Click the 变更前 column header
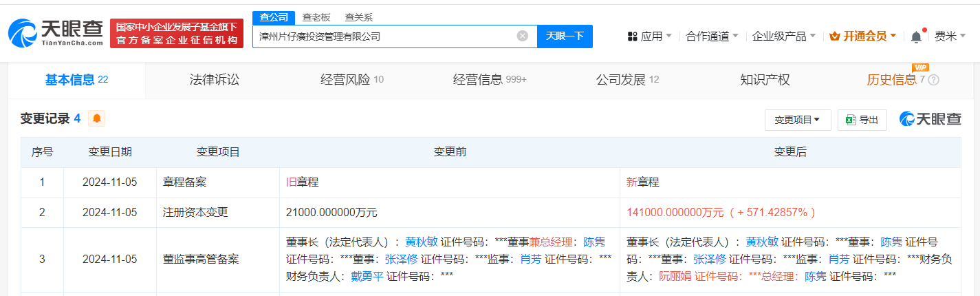Viewport: 980px width, 296px height. [450, 152]
